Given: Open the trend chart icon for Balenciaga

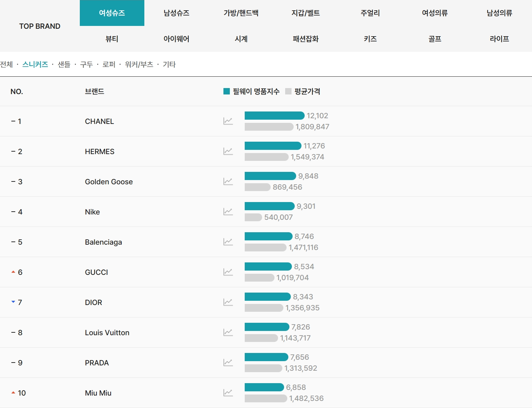Looking at the screenshot, I should 228,242.
